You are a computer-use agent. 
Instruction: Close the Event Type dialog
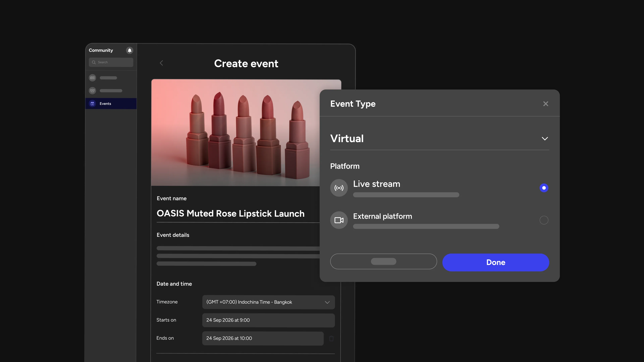click(x=546, y=104)
